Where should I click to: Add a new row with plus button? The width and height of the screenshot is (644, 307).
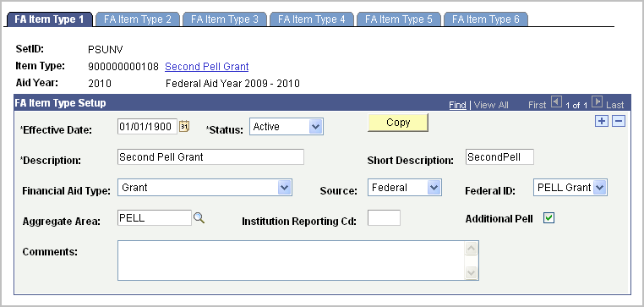602,121
